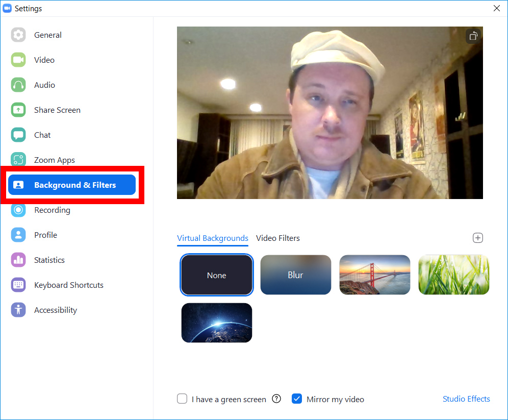Choose the Blur background option
Screen dimensions: 508x420
click(296, 275)
